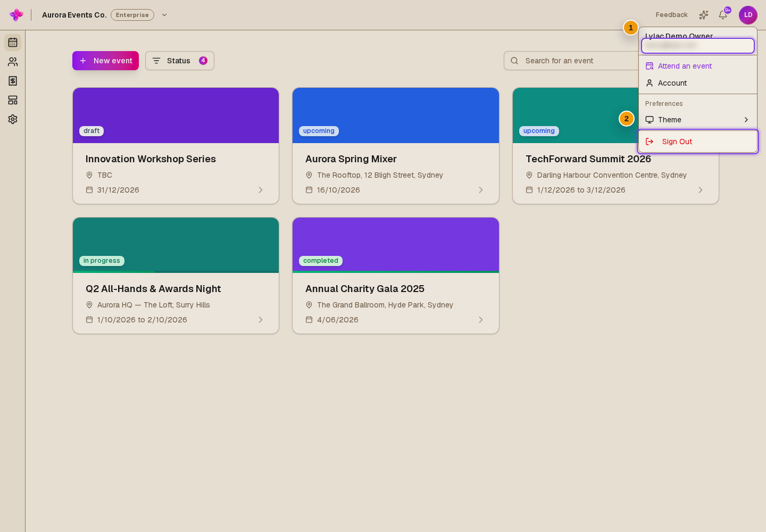This screenshot has height=532, width=766.
Task: Expand the Theme submenu chevron
Action: pos(746,120)
